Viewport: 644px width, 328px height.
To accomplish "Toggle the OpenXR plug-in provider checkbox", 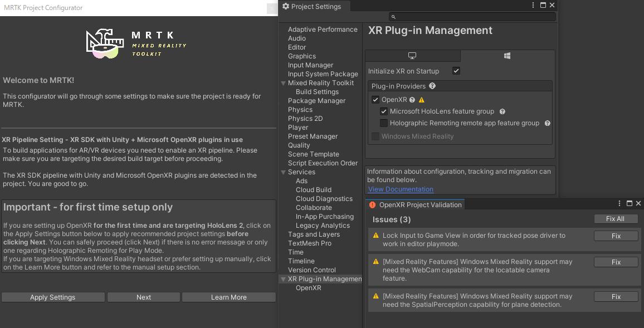I will (x=375, y=100).
